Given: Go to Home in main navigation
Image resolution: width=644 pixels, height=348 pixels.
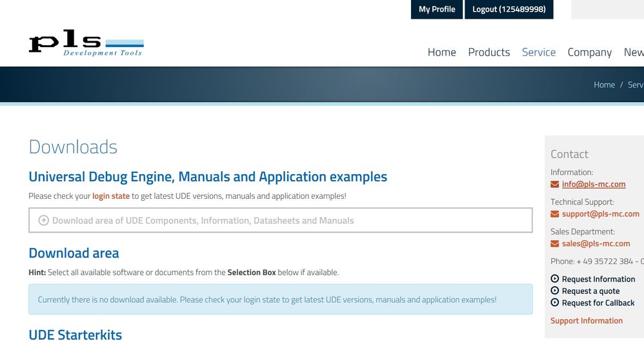Looking at the screenshot, I should [441, 52].
